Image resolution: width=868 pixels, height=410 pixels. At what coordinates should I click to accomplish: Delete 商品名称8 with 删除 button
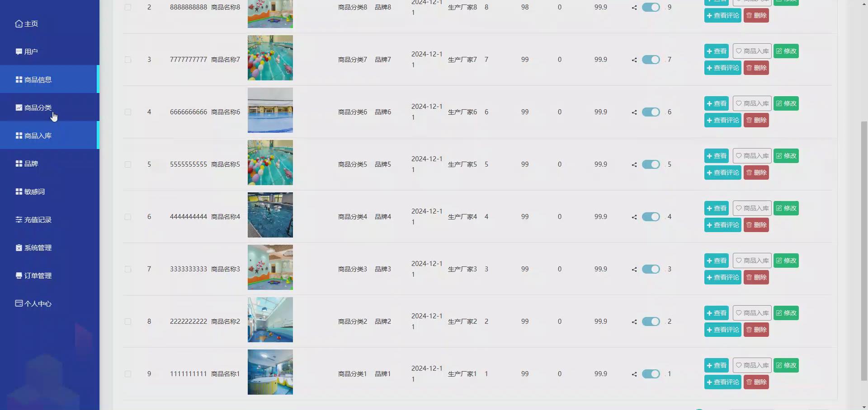756,15
